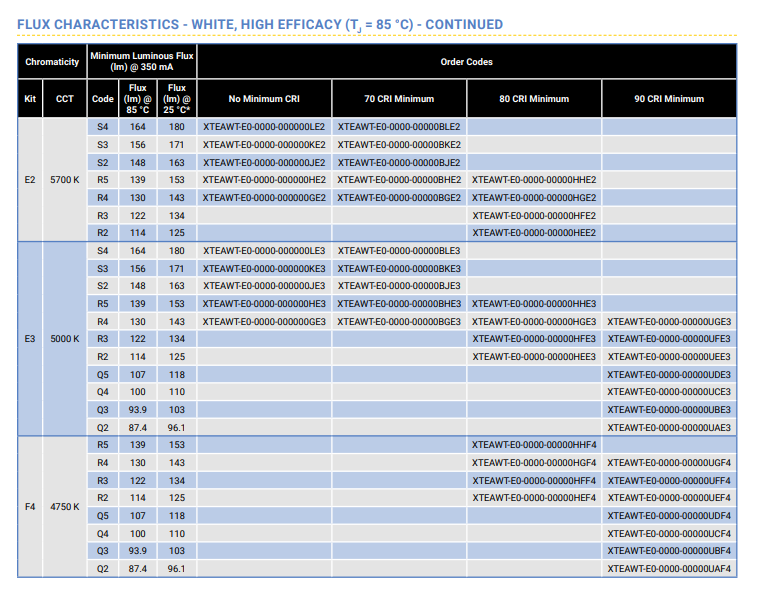Click order code XTEAWT-E0-0000-00000UBE3
This screenshot has height=603, width=759.
click(x=669, y=410)
